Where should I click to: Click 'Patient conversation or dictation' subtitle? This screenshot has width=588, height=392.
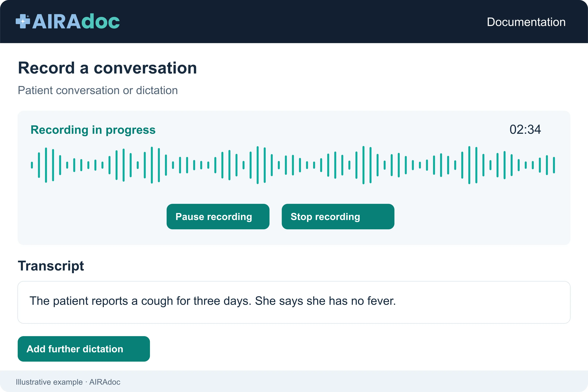[98, 90]
